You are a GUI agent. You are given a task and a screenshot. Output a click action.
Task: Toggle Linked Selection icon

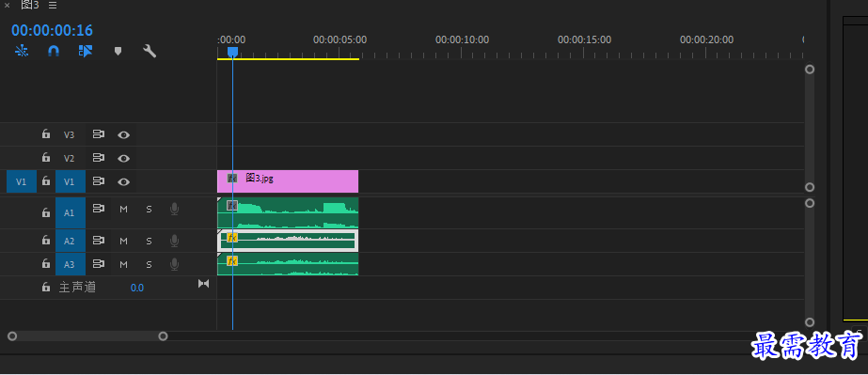pos(86,52)
